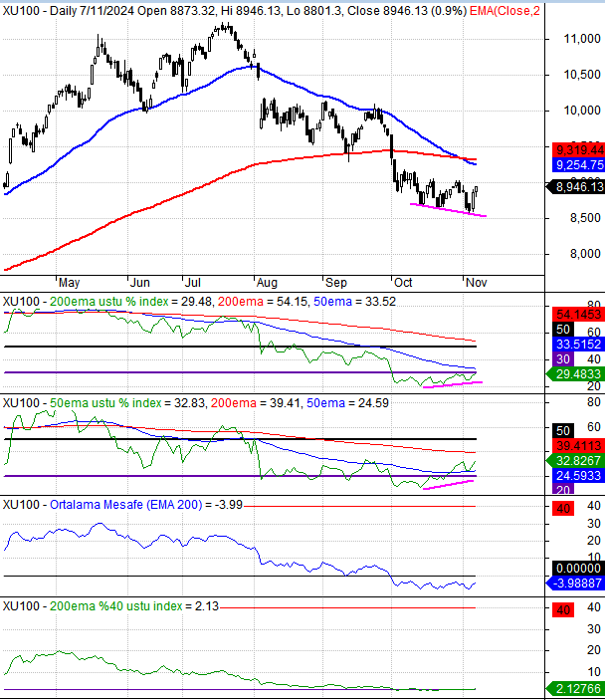Click the red '200ema = 54.15' legend text
Image resolution: width=605 pixels, height=700 pixels.
pos(263,302)
